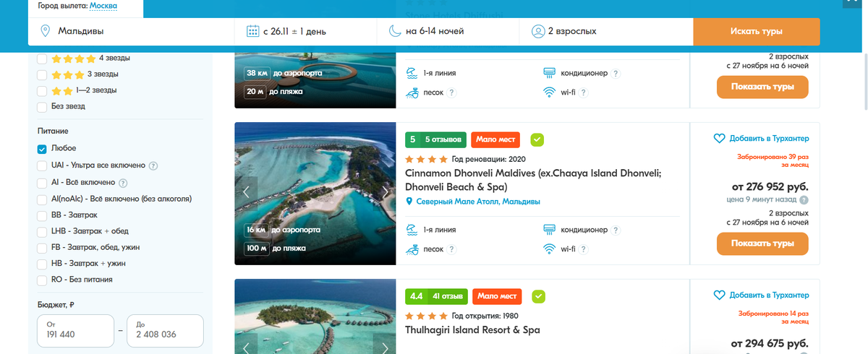Click the '41 отзыв' rating badge
Viewport: 868px width, 354px height.
(x=436, y=296)
